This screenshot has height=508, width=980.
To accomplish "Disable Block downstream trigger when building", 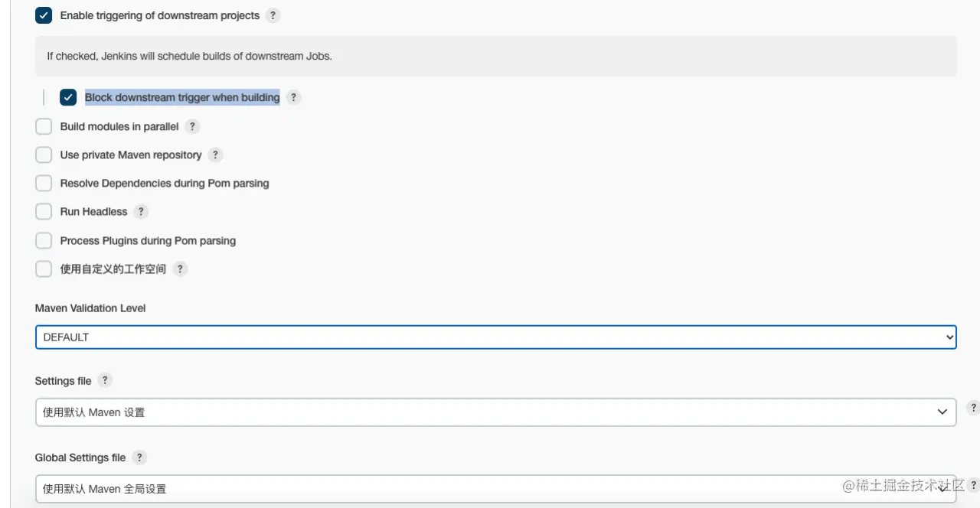I will pos(68,97).
